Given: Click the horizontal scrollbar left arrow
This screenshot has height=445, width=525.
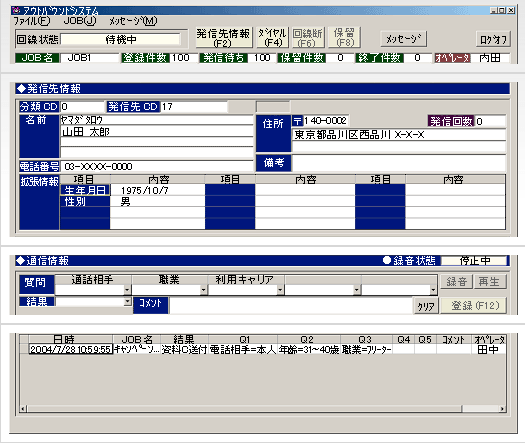Looking at the screenshot, I should tap(23, 409).
